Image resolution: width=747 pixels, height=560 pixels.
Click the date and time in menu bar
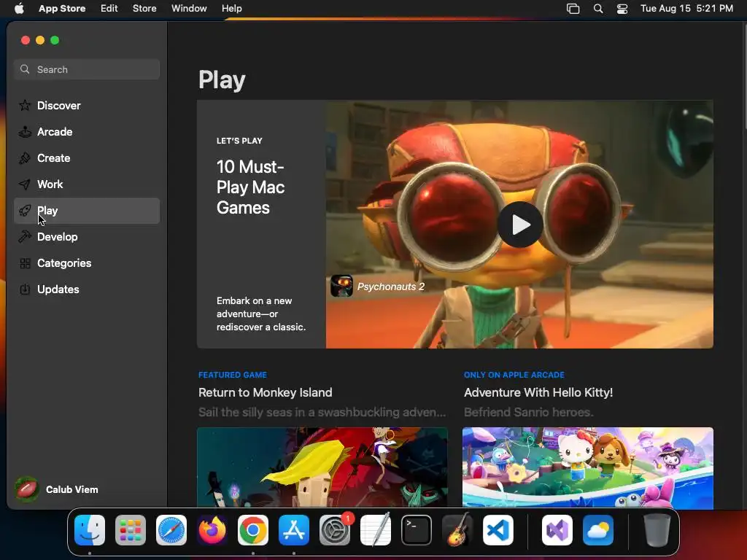pyautogui.click(x=686, y=9)
